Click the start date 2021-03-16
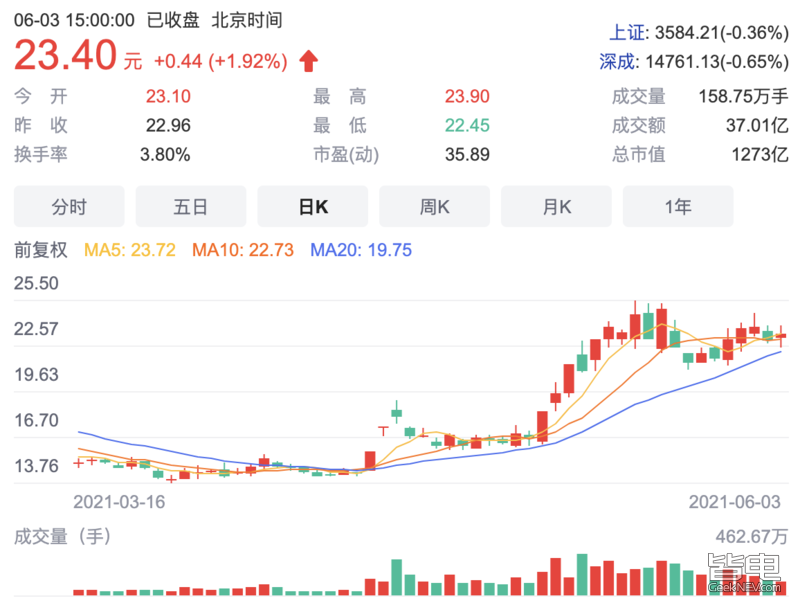The width and height of the screenshot is (800, 612). tap(119, 502)
